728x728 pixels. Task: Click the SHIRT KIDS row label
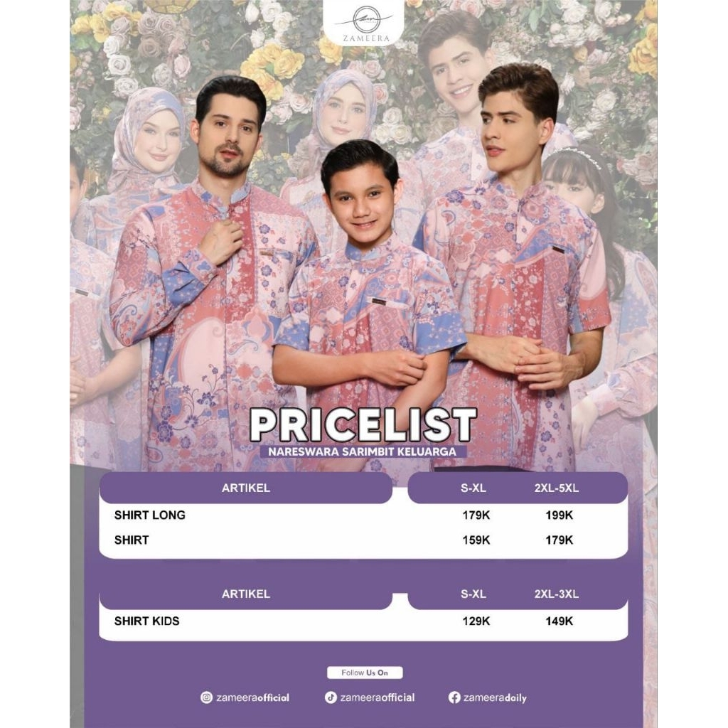[146, 621]
